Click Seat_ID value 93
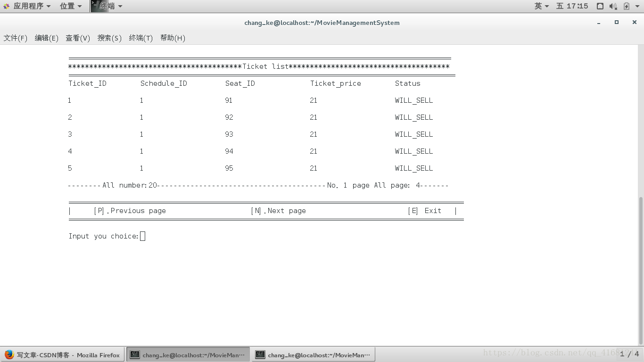Image resolution: width=644 pixels, height=362 pixels. [x=229, y=134]
